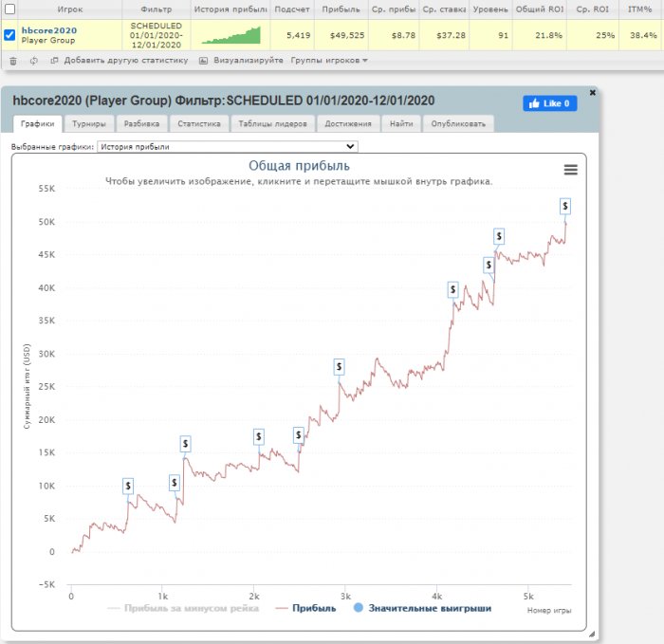Close the chart popup panel
Screen dimensions: 664x644
point(593,93)
